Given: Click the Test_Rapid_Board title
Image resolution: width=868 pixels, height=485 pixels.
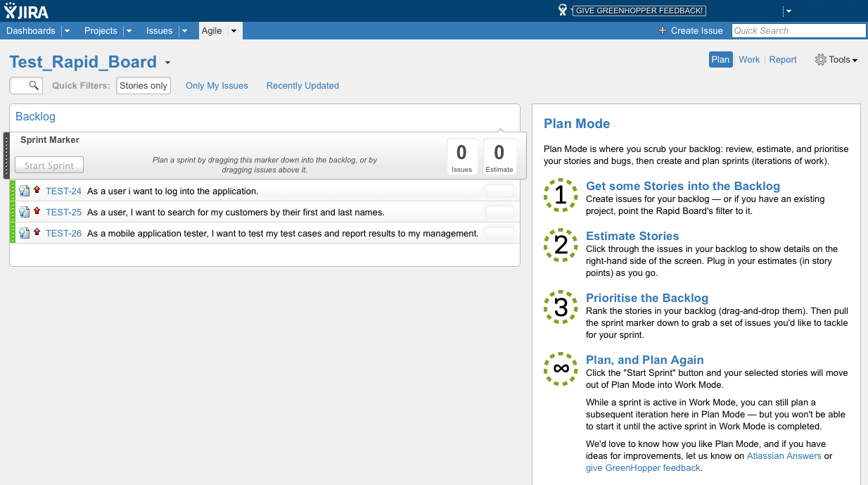Looking at the screenshot, I should pyautogui.click(x=83, y=62).
